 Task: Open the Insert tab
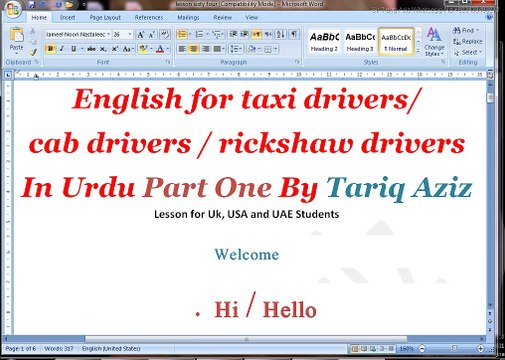[x=67, y=18]
